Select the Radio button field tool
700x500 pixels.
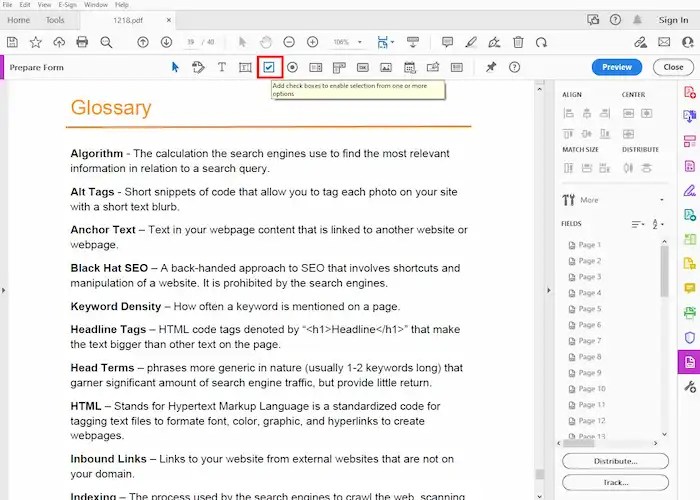click(292, 67)
